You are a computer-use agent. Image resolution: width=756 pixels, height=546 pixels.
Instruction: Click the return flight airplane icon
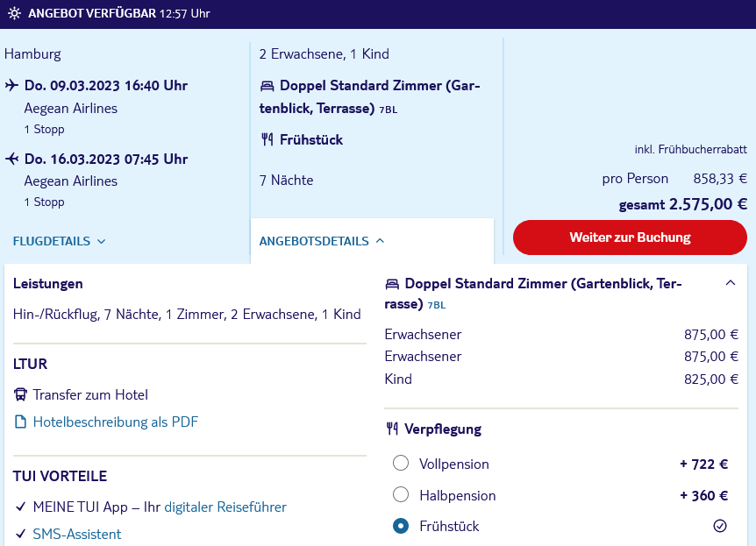click(x=12, y=159)
